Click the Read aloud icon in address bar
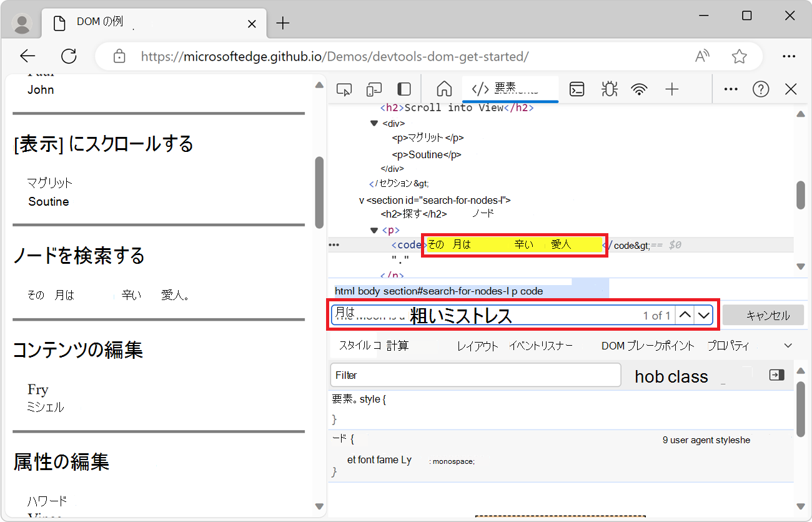This screenshot has width=812, height=522. click(703, 56)
